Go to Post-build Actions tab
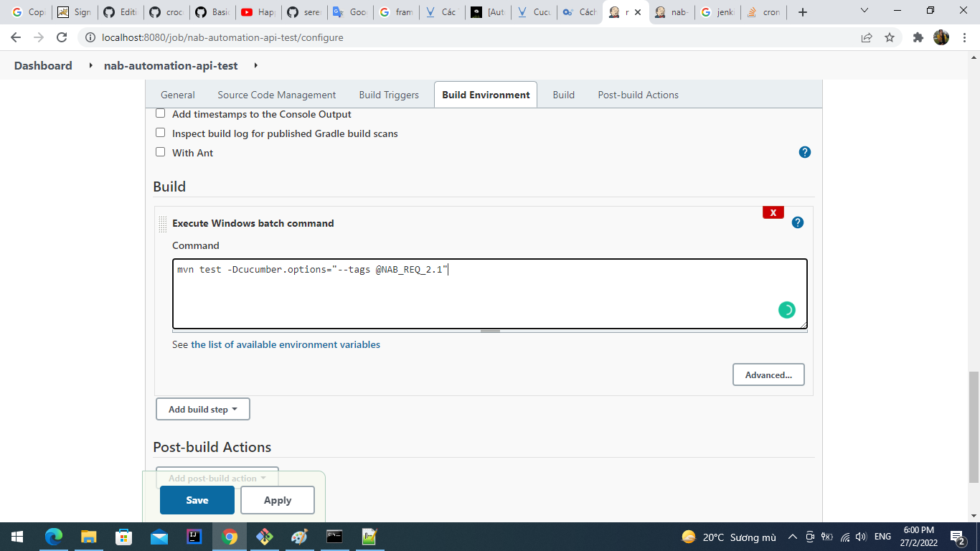This screenshot has height=551, width=980. 639,95
